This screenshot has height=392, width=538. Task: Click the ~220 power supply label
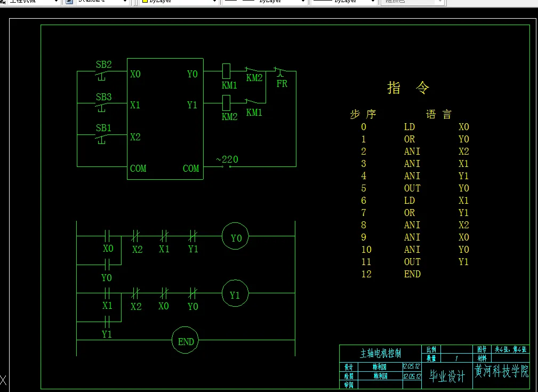coord(227,159)
